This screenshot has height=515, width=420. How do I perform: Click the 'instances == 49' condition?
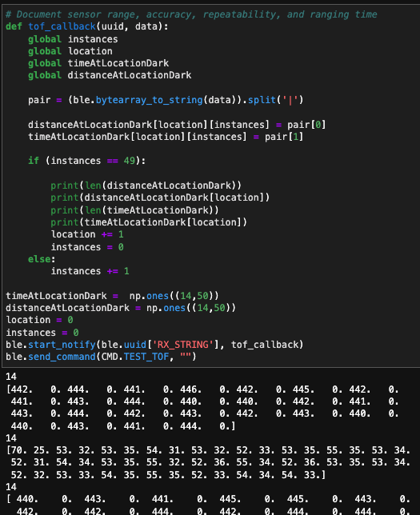point(93,161)
